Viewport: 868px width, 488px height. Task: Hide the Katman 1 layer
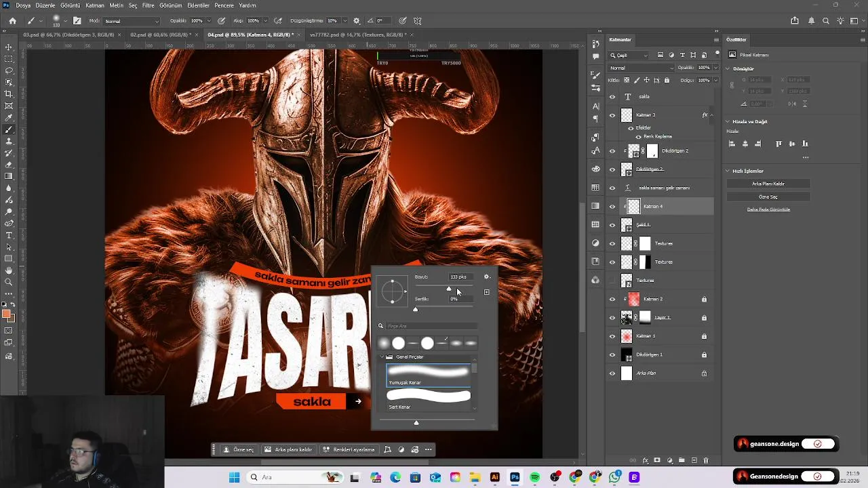(612, 336)
